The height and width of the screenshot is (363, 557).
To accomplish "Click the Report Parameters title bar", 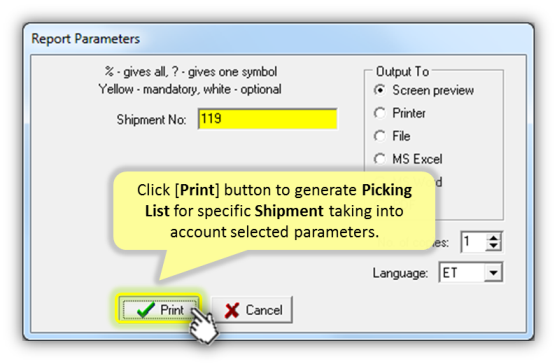I will pos(278,38).
